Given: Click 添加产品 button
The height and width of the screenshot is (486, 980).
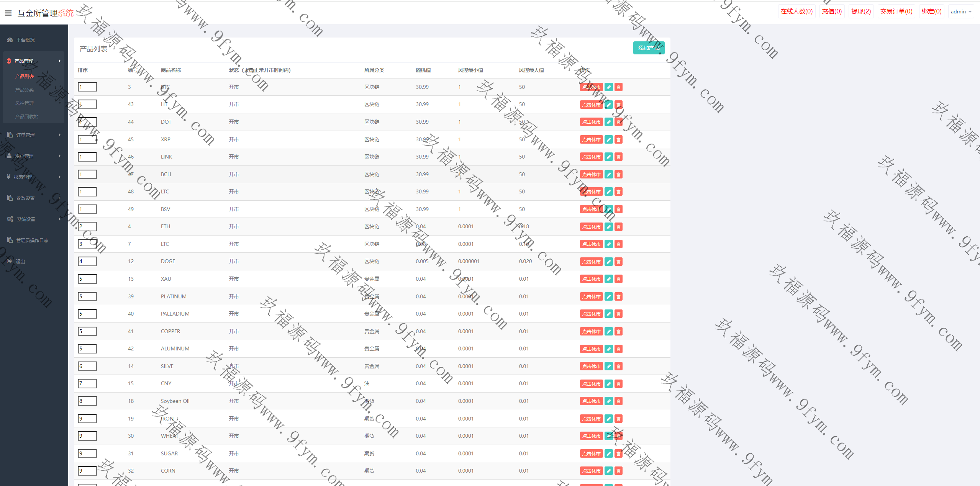Looking at the screenshot, I should 649,48.
